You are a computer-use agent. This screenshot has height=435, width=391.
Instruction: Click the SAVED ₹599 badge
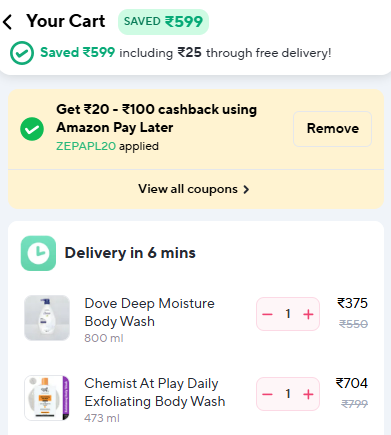[x=163, y=22]
